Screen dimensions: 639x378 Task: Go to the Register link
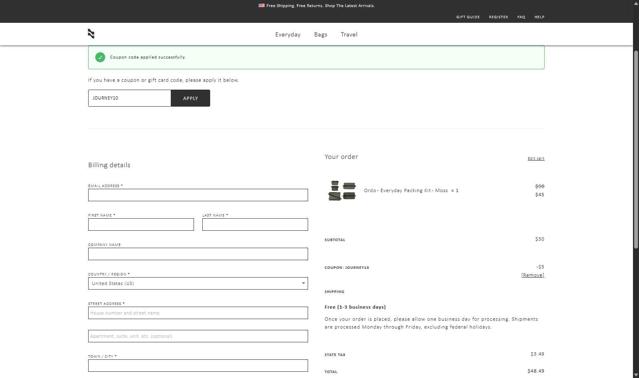(498, 17)
